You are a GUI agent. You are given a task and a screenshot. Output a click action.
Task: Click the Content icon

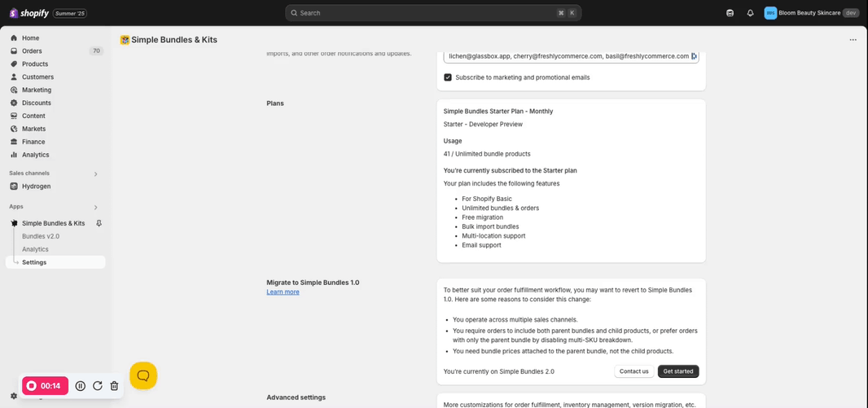(x=14, y=116)
